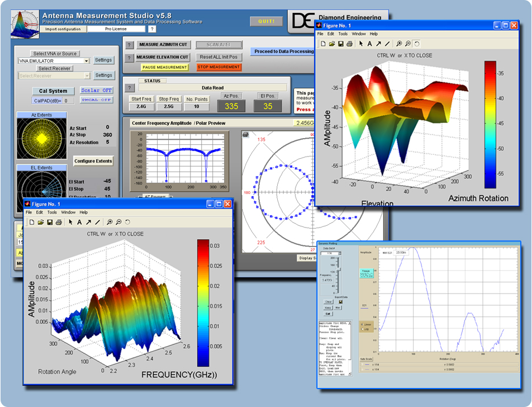Activate the Zoom In magnifier on the bottom figure toolbar

[110, 223]
